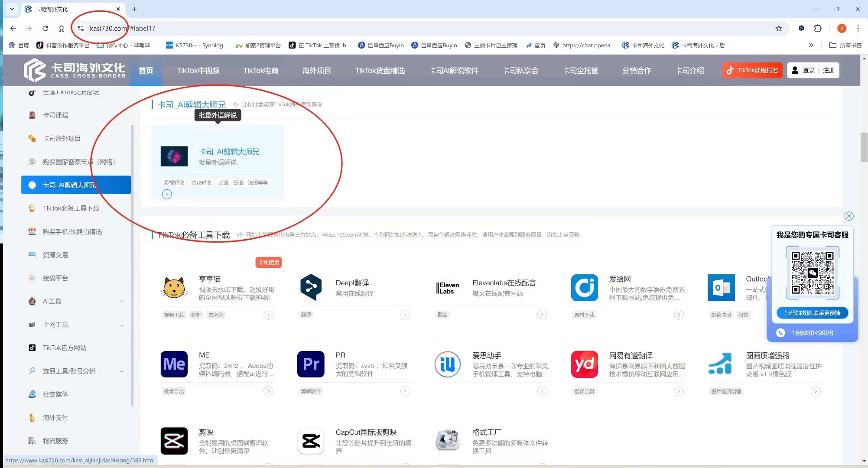Open the Chrome profile avatar
The image size is (868, 468).
tap(842, 28)
